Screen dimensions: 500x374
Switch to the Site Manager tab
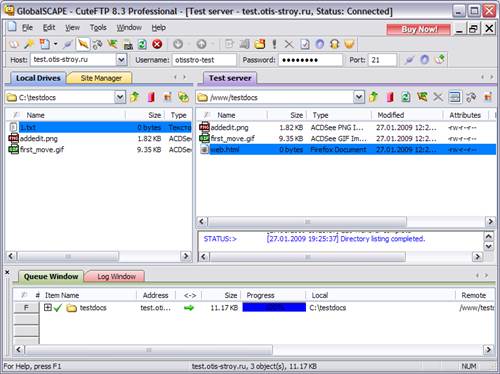[100, 78]
